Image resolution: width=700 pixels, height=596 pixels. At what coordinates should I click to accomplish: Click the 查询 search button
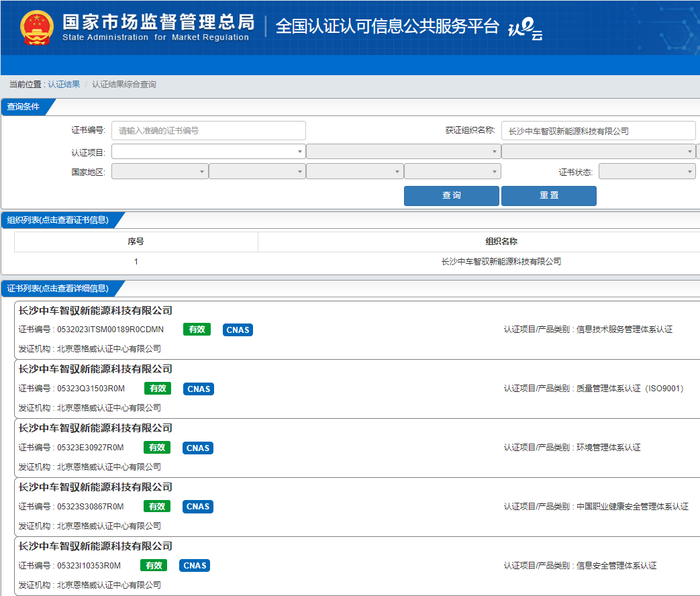tap(451, 195)
